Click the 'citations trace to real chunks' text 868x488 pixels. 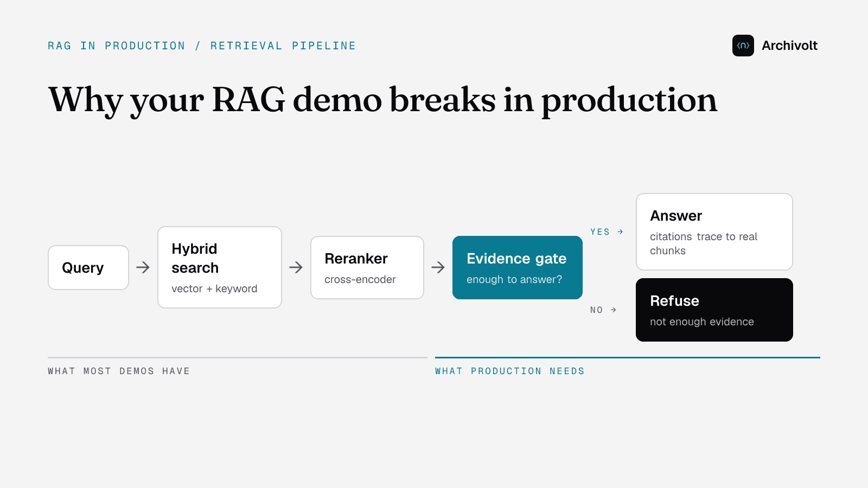[x=704, y=243]
